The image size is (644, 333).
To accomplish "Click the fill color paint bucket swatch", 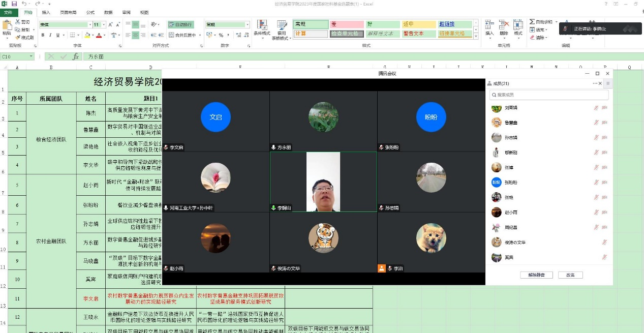I will (87, 35).
